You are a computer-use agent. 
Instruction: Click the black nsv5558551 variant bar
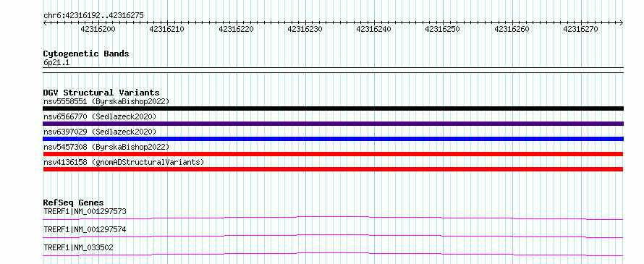point(333,108)
